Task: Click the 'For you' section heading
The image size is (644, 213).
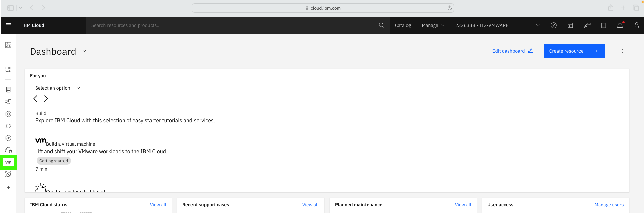Action: coord(38,76)
